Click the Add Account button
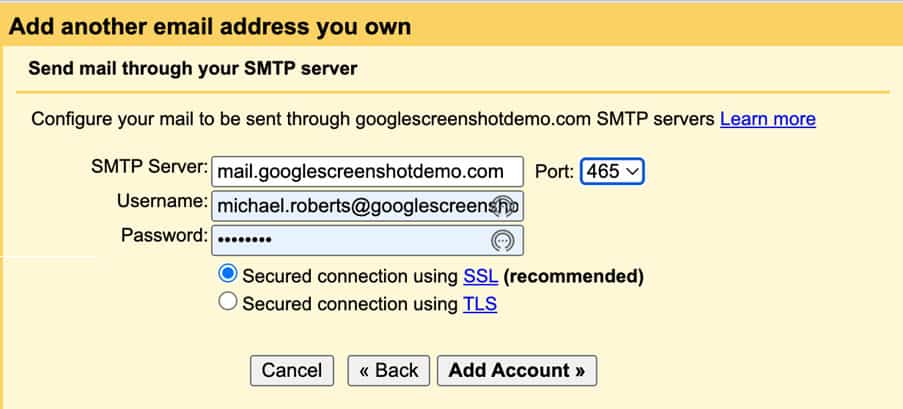 tap(517, 370)
